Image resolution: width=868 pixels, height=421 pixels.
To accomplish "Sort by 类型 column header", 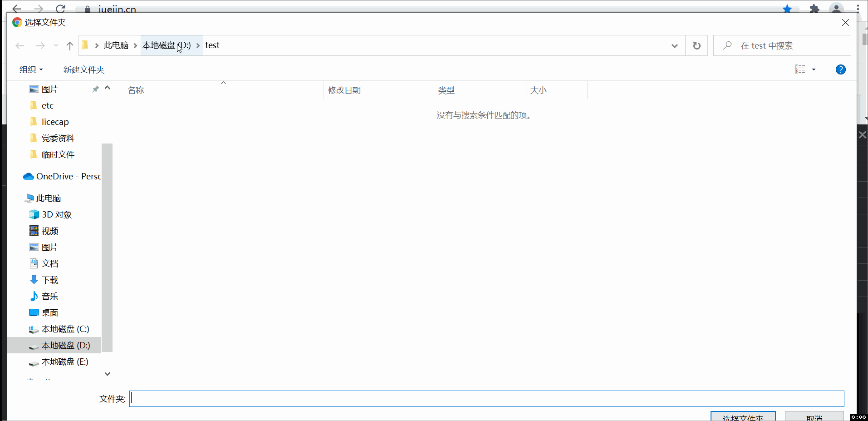I will (x=446, y=90).
